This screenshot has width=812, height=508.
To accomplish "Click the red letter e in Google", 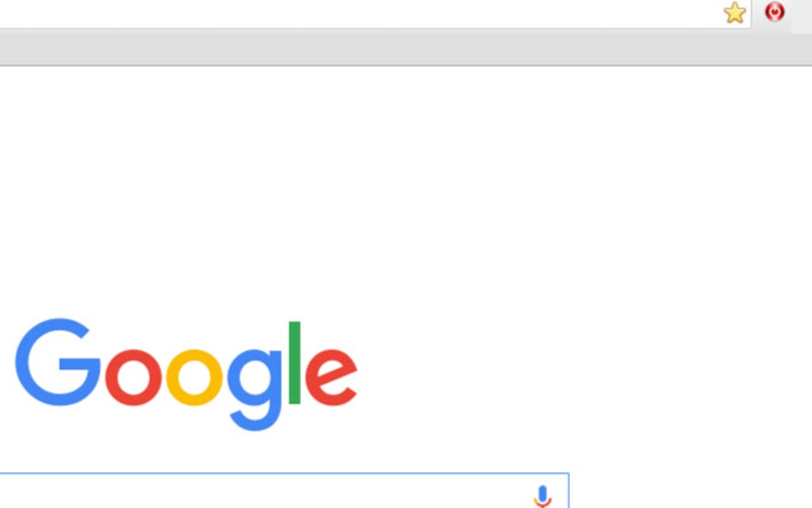I will 331,377.
